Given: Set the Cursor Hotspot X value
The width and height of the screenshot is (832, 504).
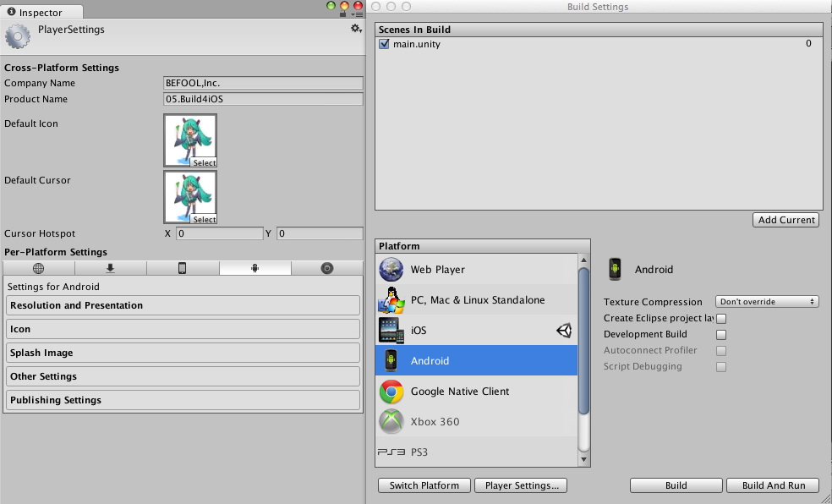Looking at the screenshot, I should click(x=220, y=233).
